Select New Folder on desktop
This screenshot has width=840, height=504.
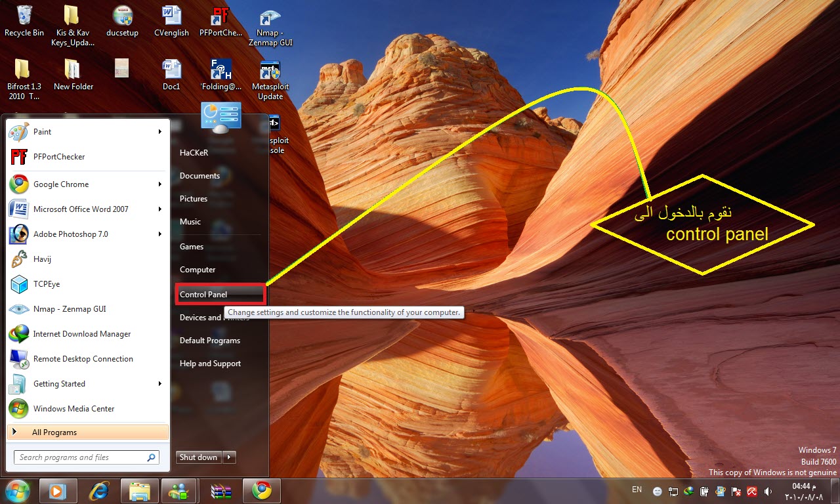73,74
